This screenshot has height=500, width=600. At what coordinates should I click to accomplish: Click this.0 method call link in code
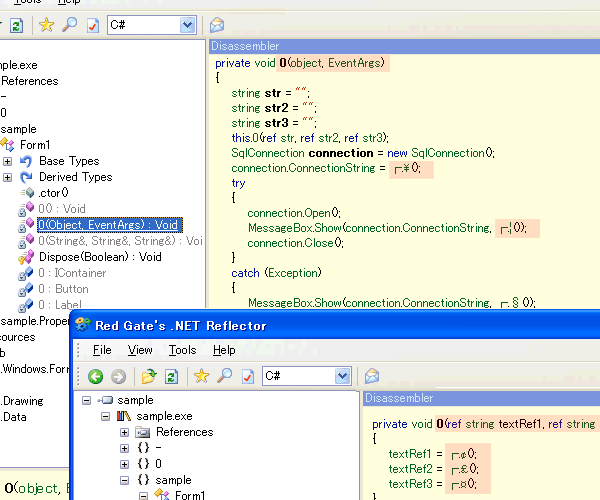[245, 138]
